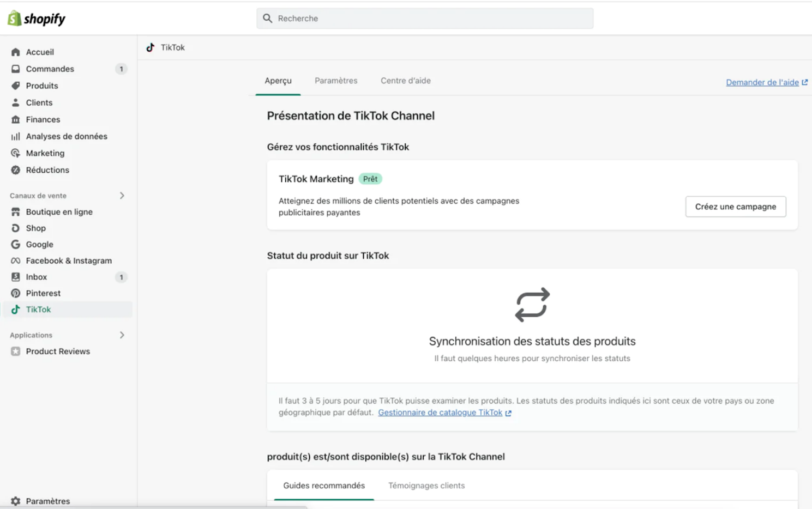Screen dimensions: 812x509
Task: Click the Prêt status badge
Action: pos(370,179)
